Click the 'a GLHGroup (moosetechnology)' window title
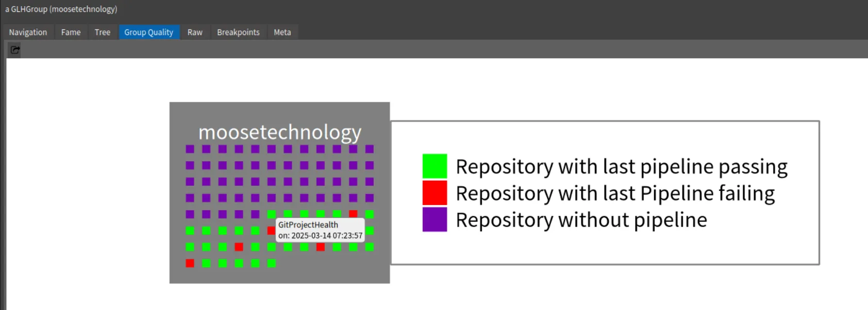The image size is (868, 310). pyautogui.click(x=61, y=9)
